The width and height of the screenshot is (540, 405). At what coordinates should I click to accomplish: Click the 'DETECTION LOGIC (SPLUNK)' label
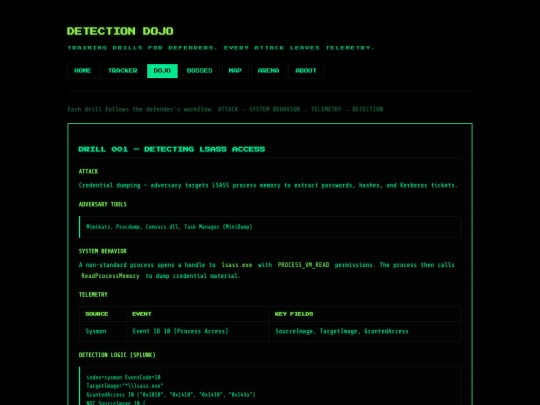(117, 355)
